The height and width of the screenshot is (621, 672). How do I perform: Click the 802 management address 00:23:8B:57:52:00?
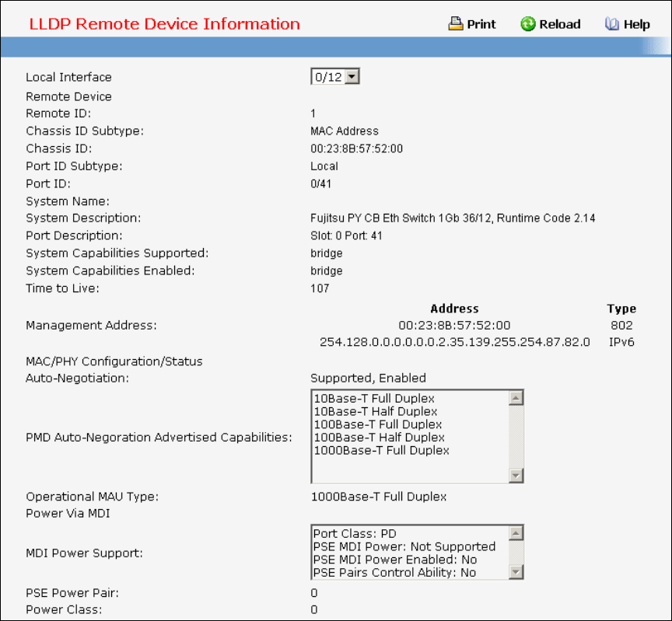[454, 326]
